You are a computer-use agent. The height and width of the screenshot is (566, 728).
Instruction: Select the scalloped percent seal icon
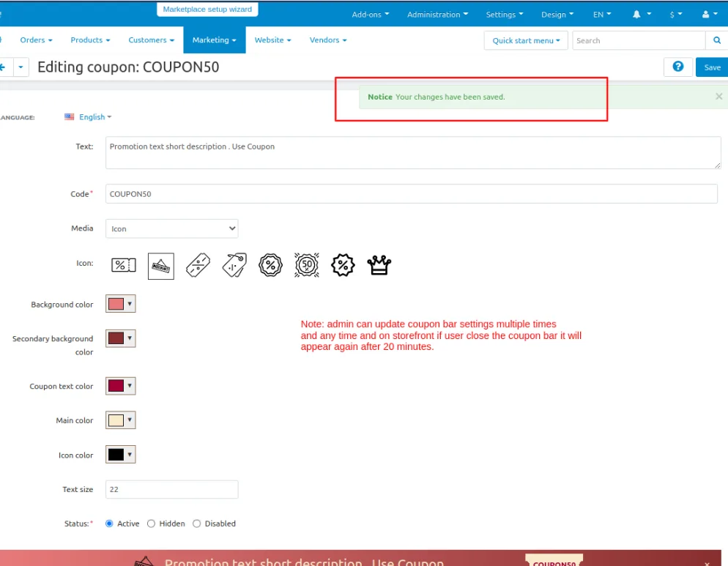(343, 266)
